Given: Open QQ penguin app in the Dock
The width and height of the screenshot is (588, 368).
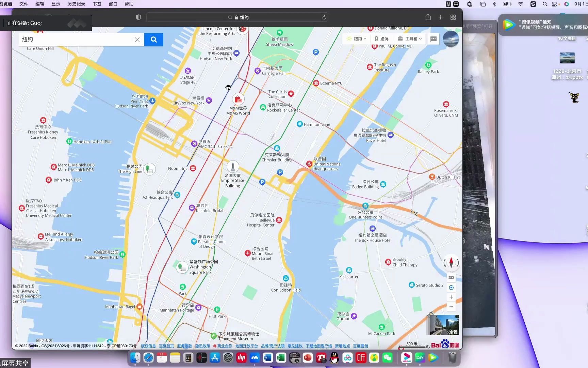Looking at the screenshot, I should click(x=334, y=357).
